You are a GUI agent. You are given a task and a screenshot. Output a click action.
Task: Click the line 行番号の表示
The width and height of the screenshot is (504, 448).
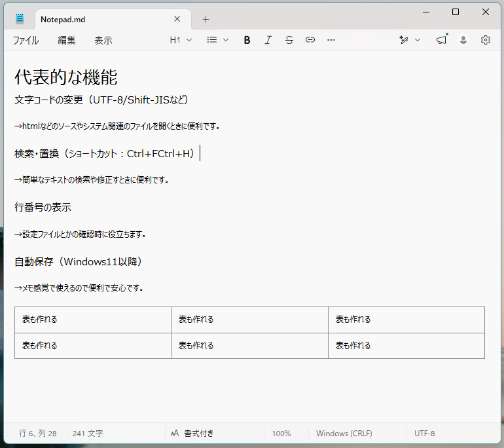(x=43, y=207)
